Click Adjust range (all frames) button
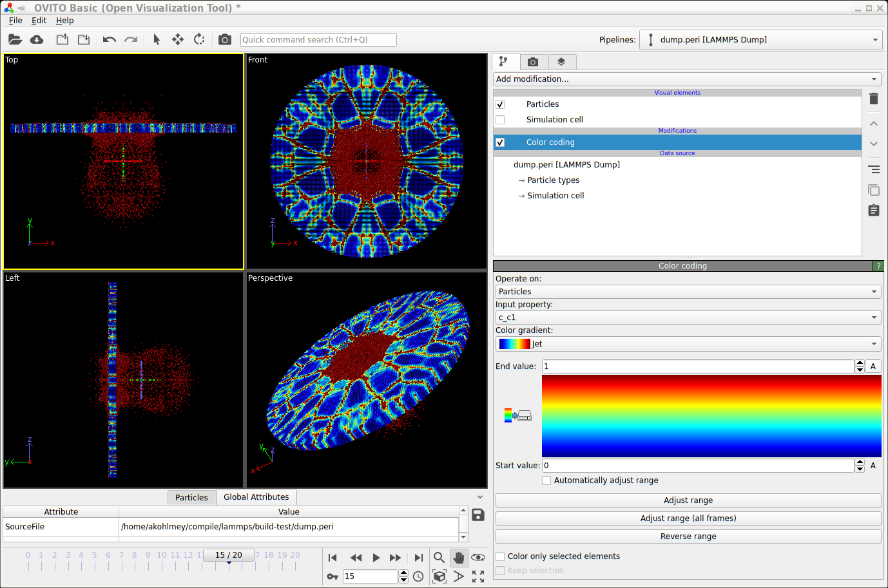 click(688, 518)
